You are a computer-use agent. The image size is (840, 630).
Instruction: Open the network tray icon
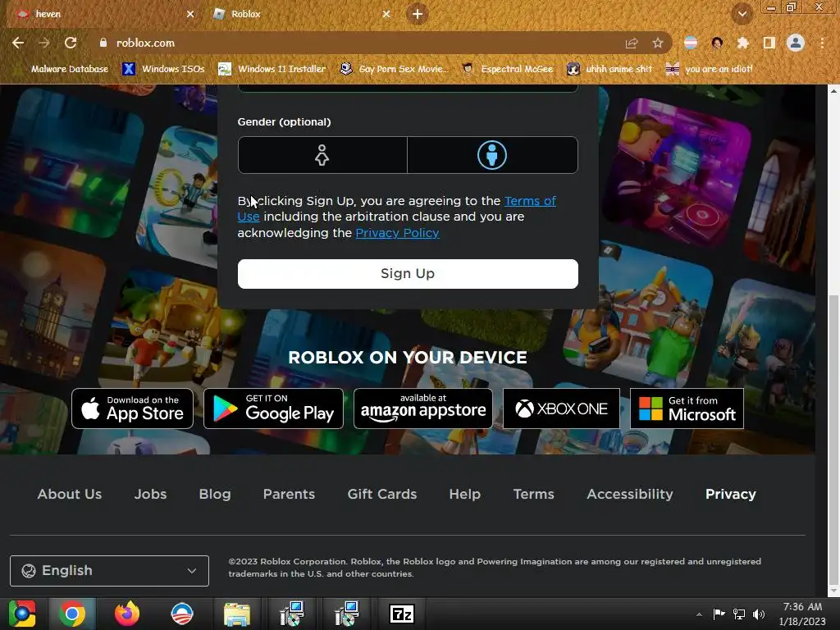point(739,614)
